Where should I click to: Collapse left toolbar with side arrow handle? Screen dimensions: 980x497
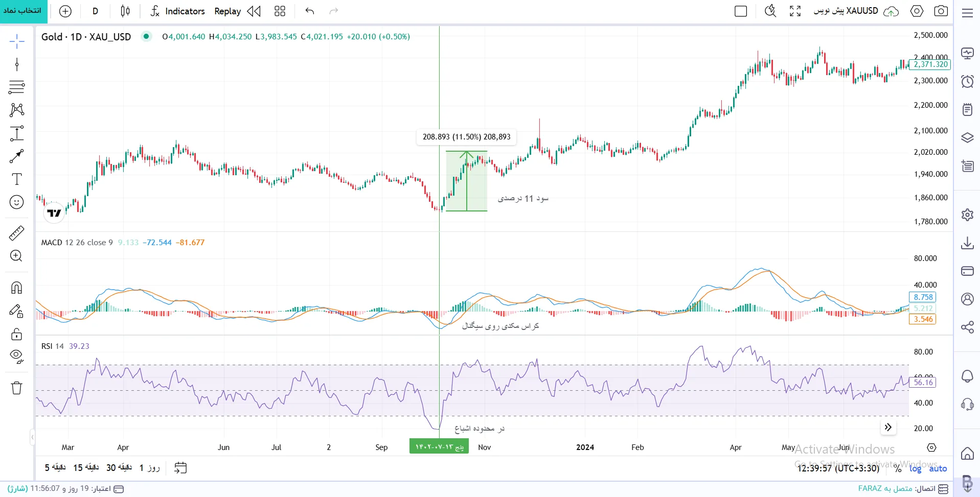coord(32,437)
